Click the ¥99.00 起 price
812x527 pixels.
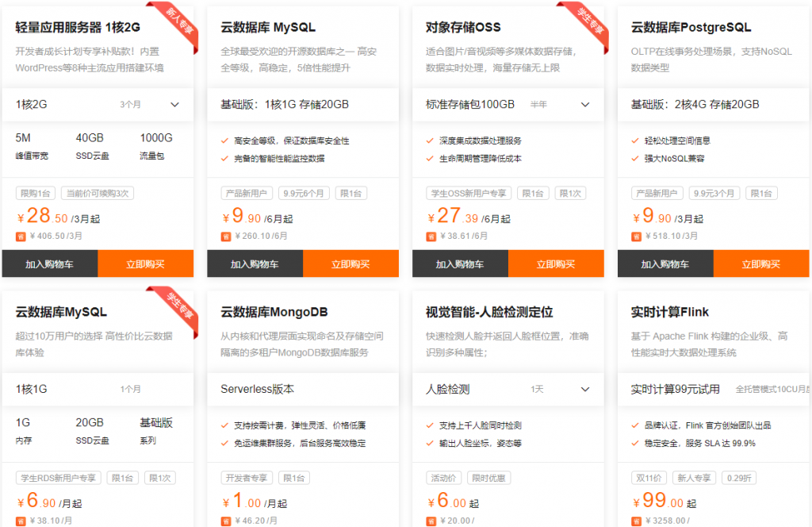point(665,501)
